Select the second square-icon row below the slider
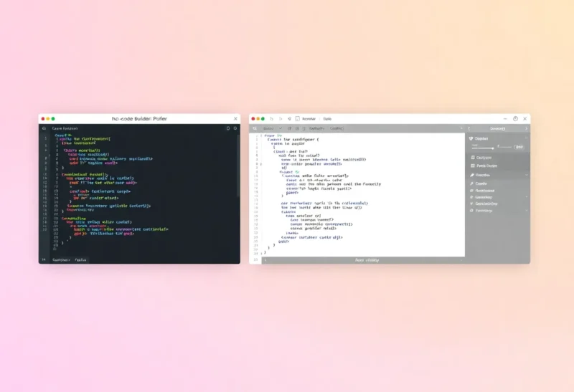 (x=498, y=166)
